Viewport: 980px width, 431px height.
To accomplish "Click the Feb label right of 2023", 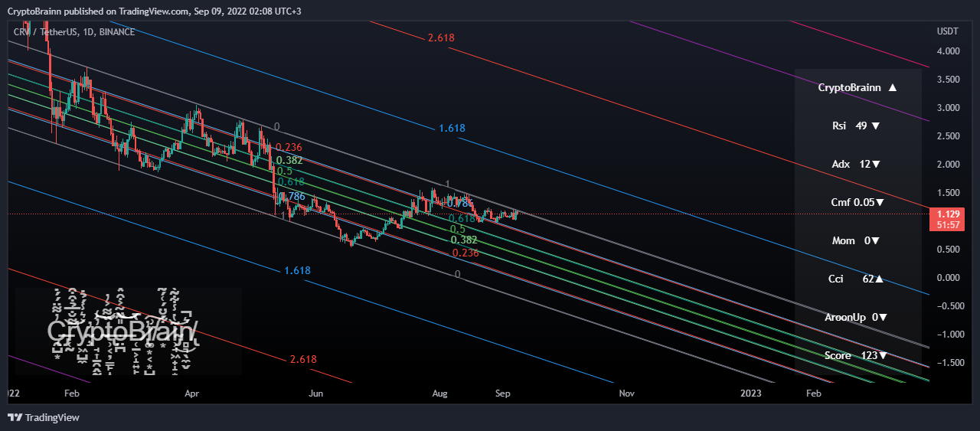I will point(814,393).
